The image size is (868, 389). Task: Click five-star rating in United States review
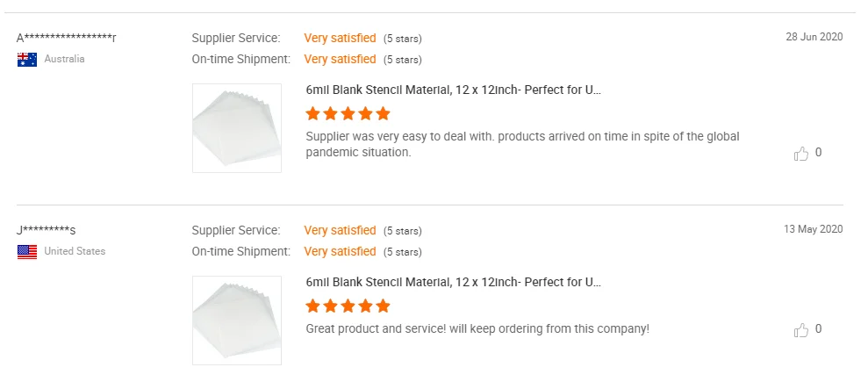click(x=348, y=306)
